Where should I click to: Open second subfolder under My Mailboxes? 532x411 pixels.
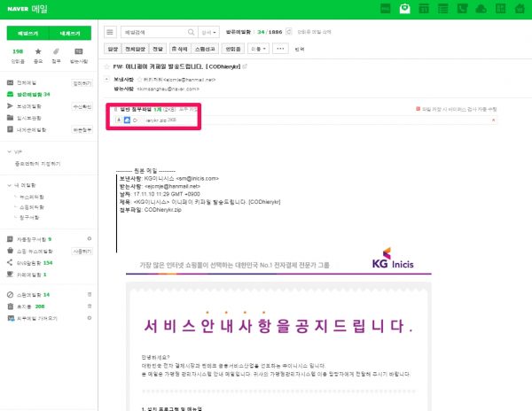pos(32,207)
